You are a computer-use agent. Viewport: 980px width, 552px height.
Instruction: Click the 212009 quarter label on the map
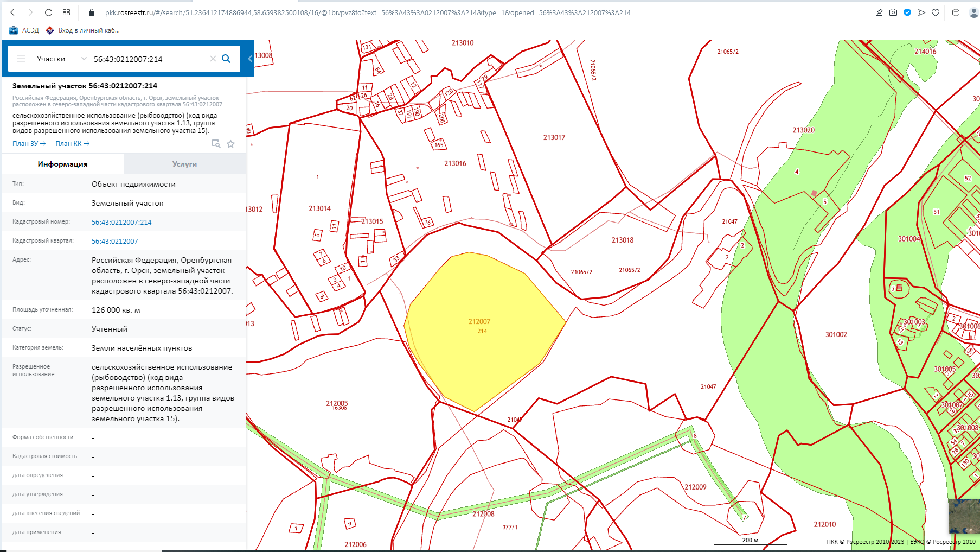coord(695,487)
